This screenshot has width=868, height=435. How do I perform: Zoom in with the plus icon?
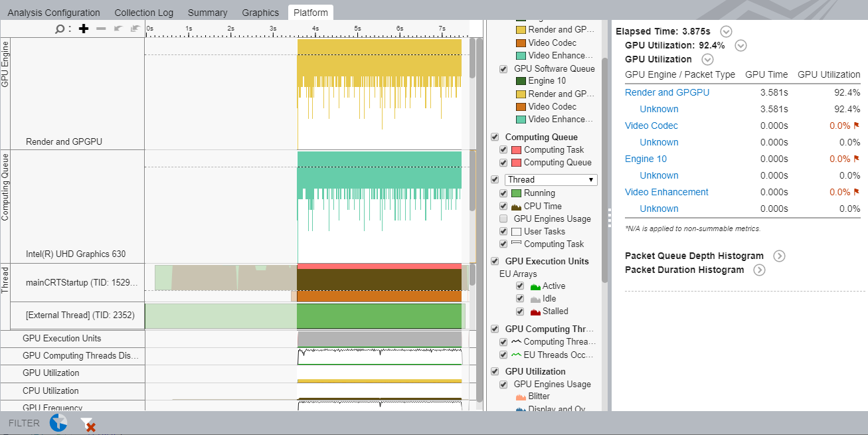84,29
